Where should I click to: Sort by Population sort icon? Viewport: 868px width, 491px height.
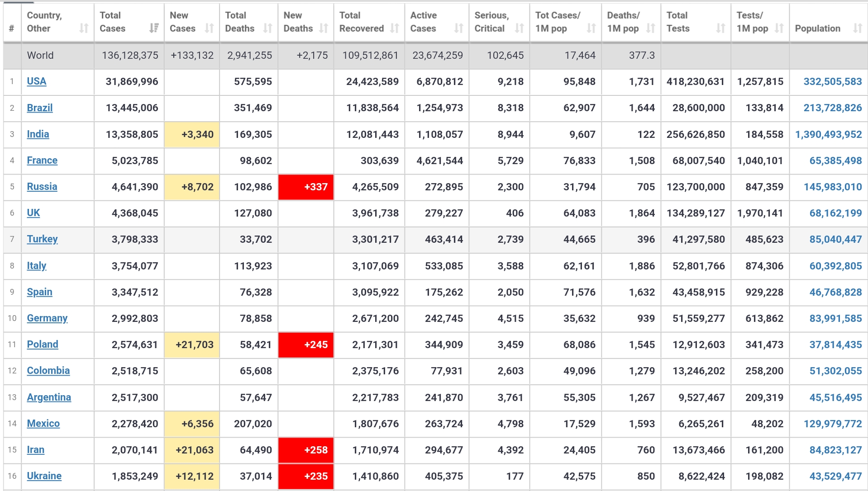click(858, 28)
